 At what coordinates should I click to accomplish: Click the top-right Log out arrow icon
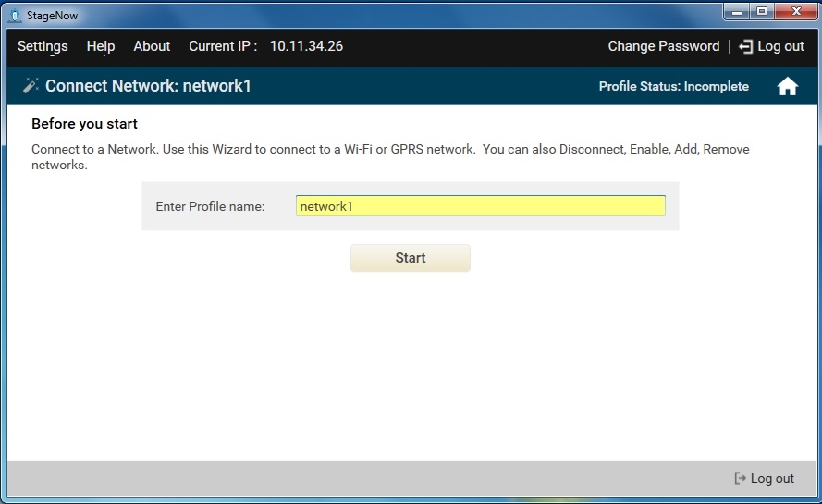pos(745,46)
